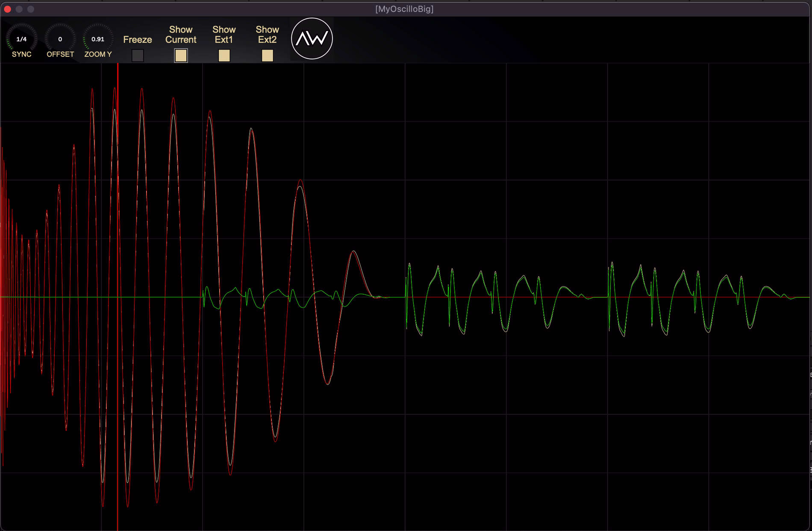Click the OFFSET knob's dotted ring
The image size is (812, 531).
pos(60,26)
